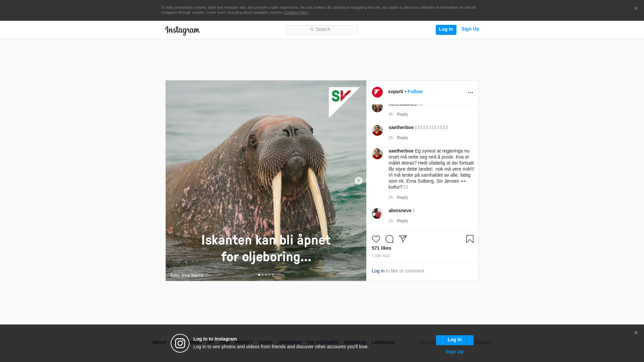
Task: Click Sign Up in bottom bar
Action: [454, 352]
